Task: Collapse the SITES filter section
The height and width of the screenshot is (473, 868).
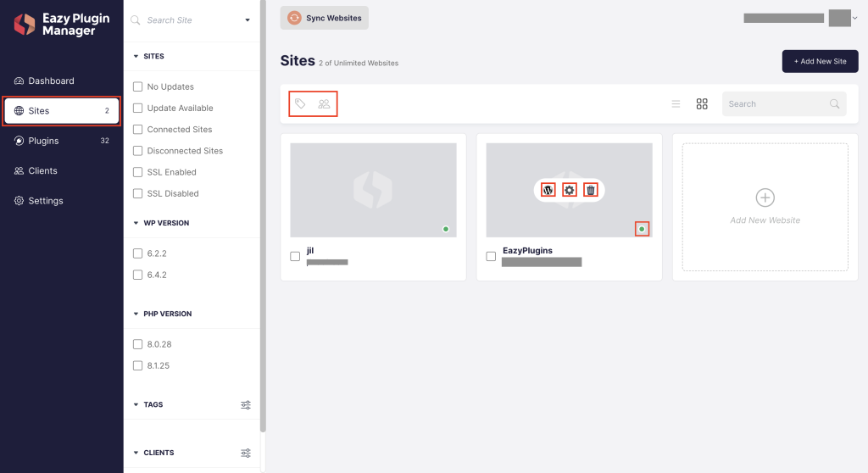Action: [x=136, y=56]
